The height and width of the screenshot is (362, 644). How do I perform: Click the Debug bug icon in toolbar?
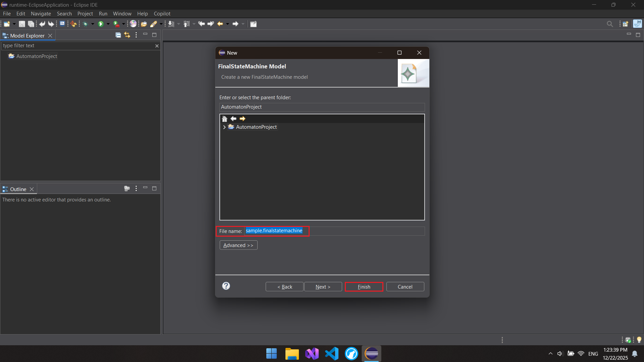[x=85, y=24]
